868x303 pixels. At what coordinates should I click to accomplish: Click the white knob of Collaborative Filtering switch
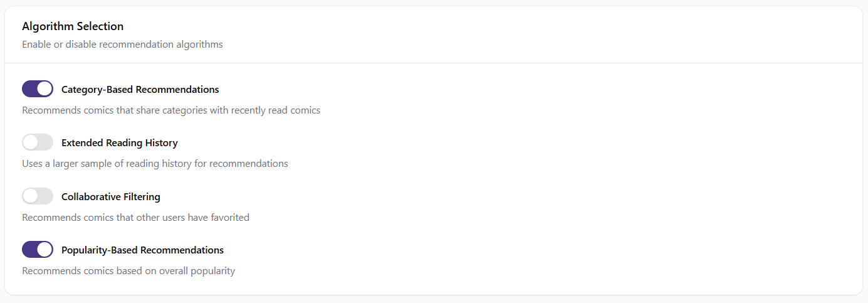tap(31, 196)
